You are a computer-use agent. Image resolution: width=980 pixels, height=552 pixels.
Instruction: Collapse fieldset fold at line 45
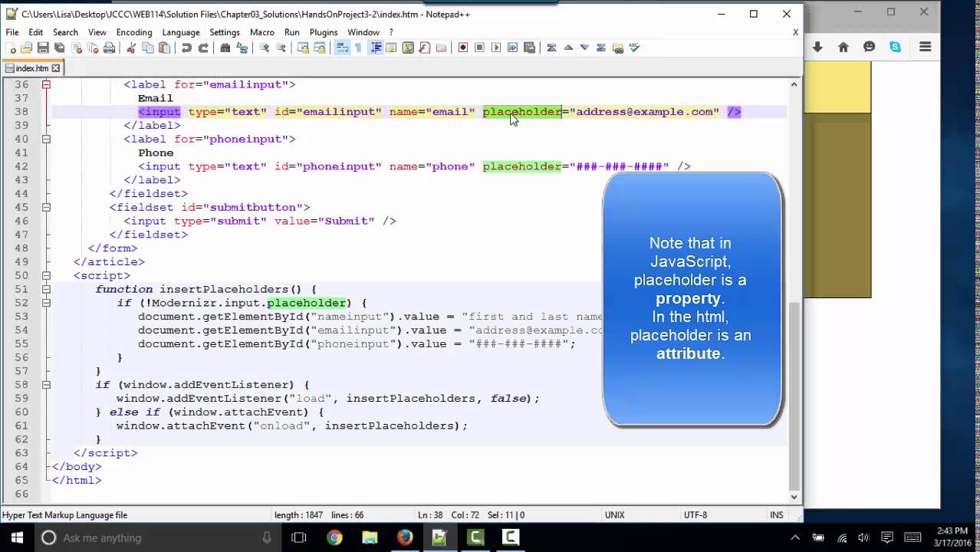[46, 207]
